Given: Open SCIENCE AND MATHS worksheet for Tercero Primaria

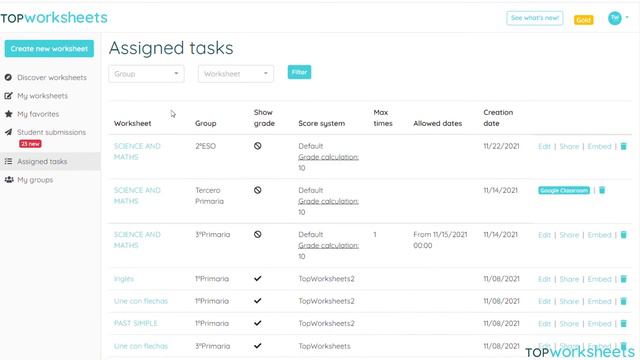Looking at the screenshot, I should click(x=137, y=196).
